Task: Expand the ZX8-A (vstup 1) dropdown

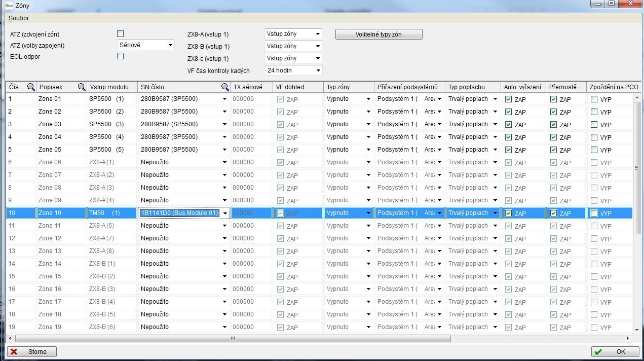Action: (293, 34)
